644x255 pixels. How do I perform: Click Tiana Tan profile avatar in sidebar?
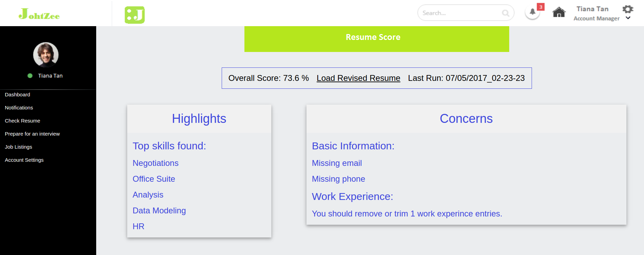pyautogui.click(x=46, y=55)
